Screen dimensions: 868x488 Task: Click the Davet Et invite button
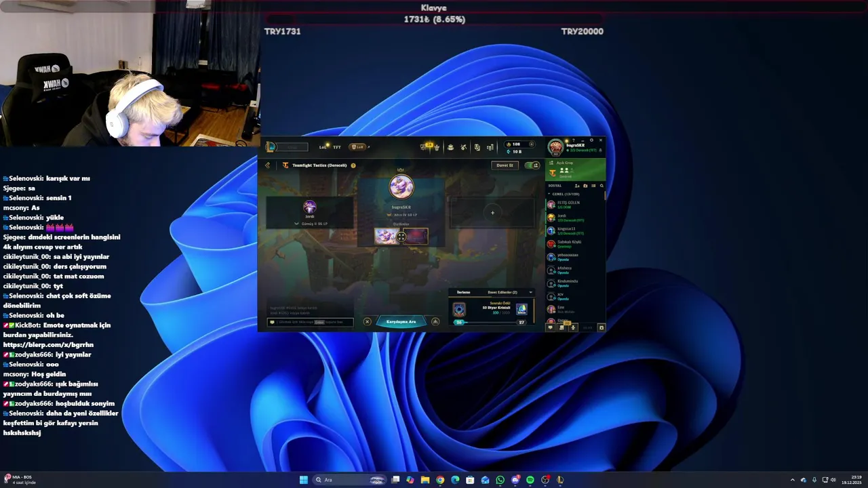(505, 165)
